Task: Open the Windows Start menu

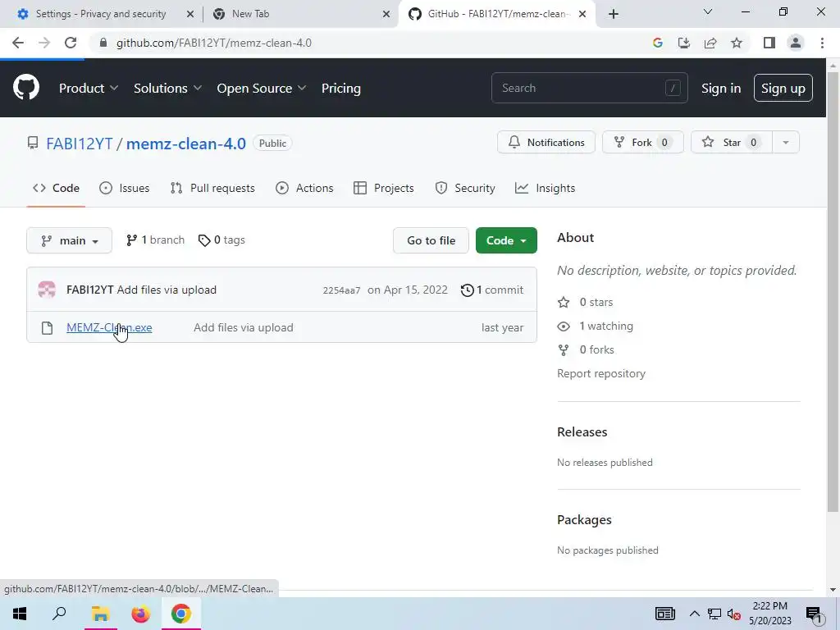Action: tap(20, 614)
